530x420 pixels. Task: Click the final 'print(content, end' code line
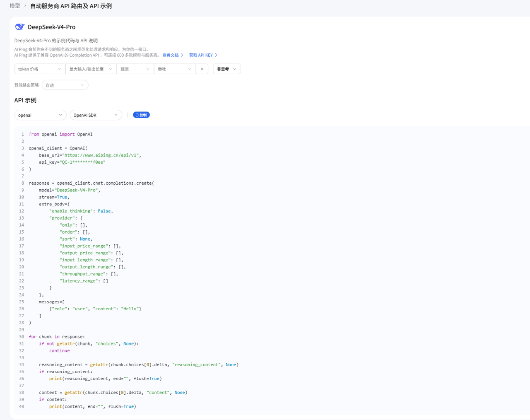point(93,407)
